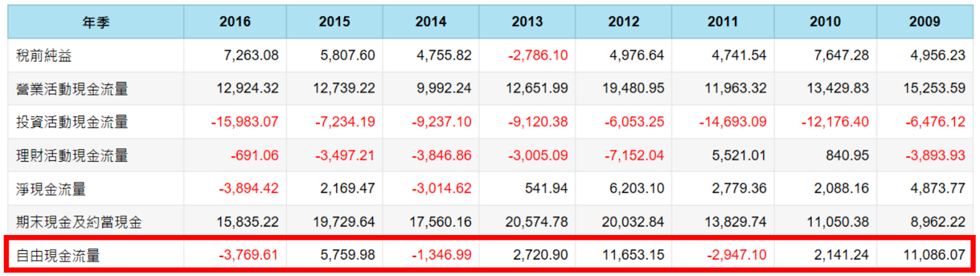Click the value 7,647.28

841,56
